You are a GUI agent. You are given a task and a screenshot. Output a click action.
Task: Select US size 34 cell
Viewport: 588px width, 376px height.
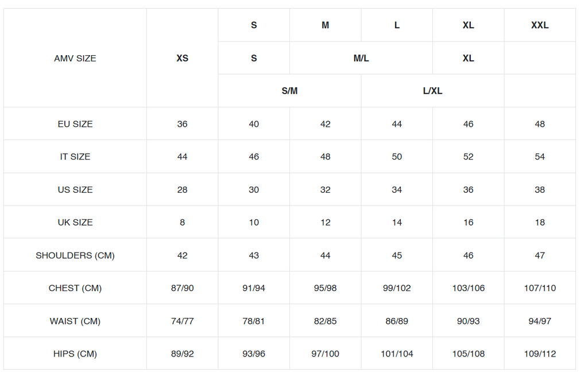click(x=397, y=189)
